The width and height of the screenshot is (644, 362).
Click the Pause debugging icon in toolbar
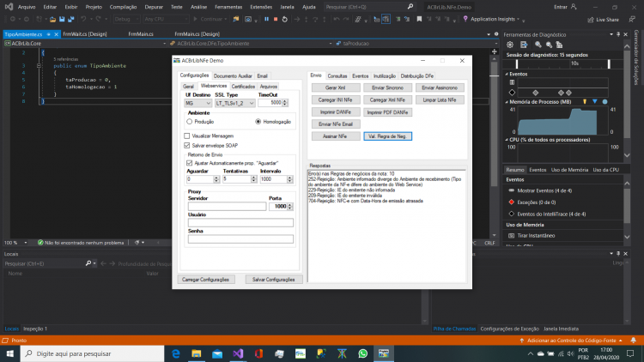266,19
